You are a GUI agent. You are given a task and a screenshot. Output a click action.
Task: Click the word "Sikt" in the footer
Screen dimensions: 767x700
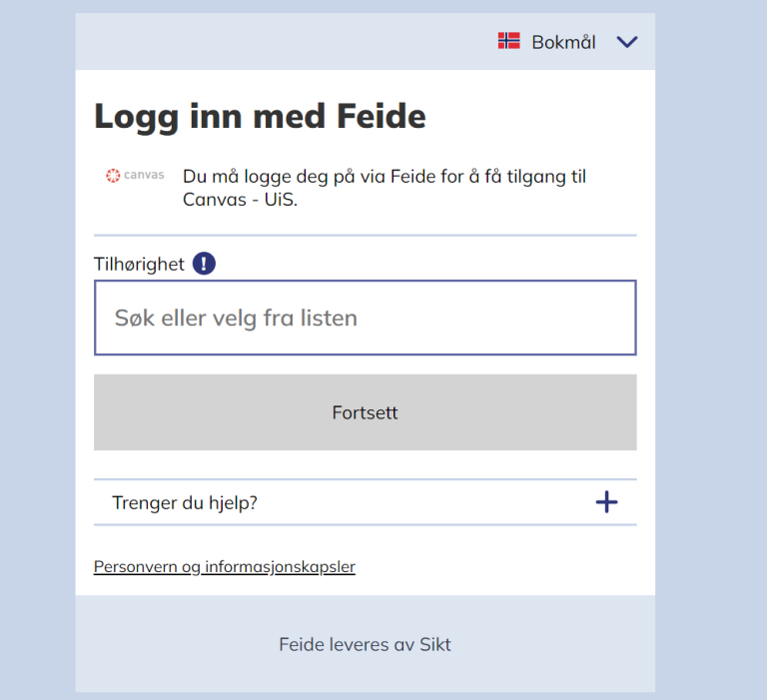pos(435,645)
